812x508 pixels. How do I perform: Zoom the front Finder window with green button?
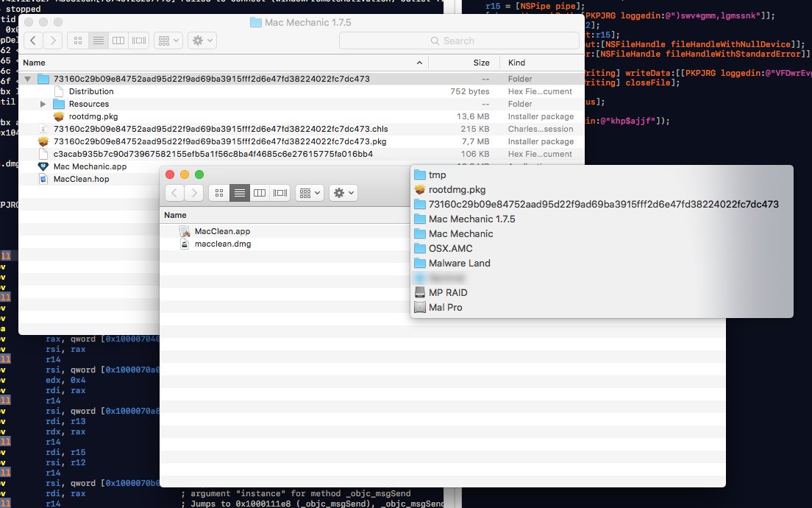(x=199, y=174)
